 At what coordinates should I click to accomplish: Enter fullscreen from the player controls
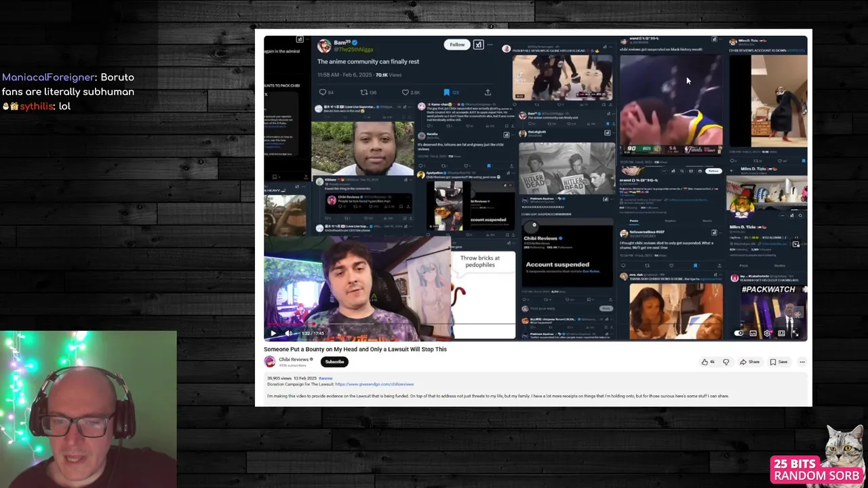tap(795, 333)
